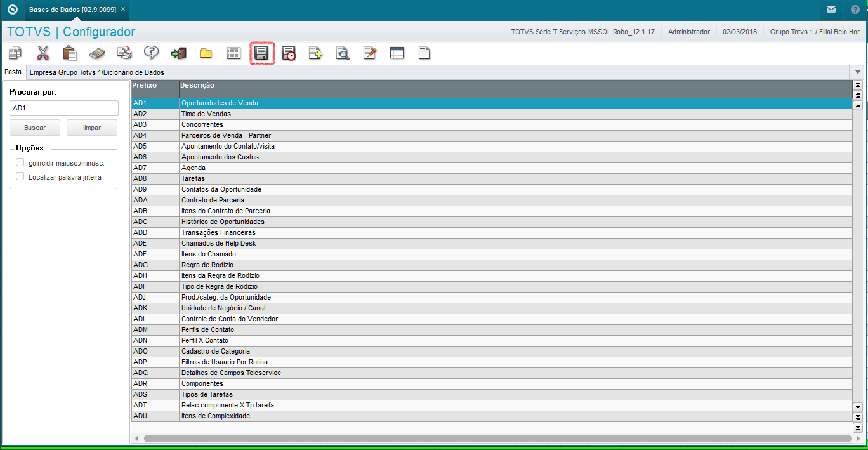This screenshot has width=868, height=450.
Task: Click the exit door icon
Action: 179,53
